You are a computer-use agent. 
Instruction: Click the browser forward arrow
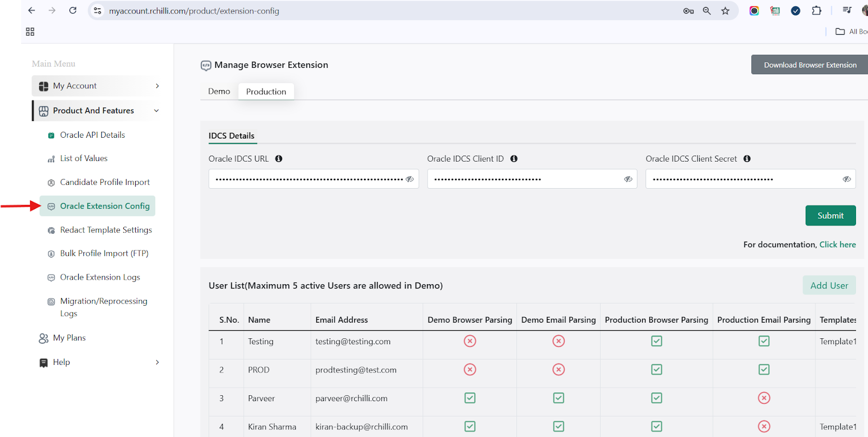pos(52,10)
